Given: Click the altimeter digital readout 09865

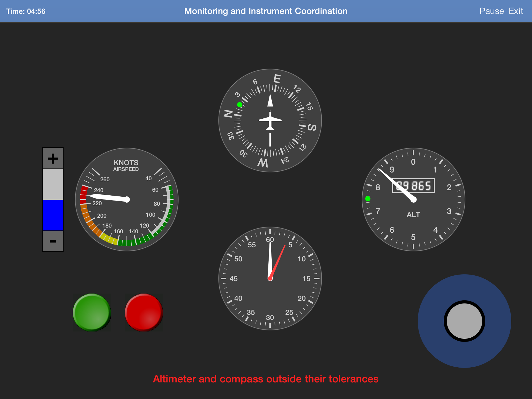Looking at the screenshot, I should click(413, 185).
